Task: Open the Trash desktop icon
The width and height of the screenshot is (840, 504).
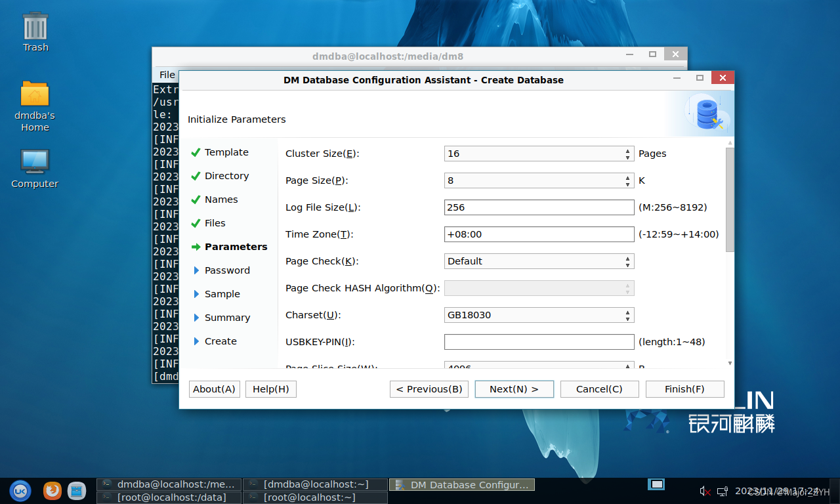Action: coord(35,28)
